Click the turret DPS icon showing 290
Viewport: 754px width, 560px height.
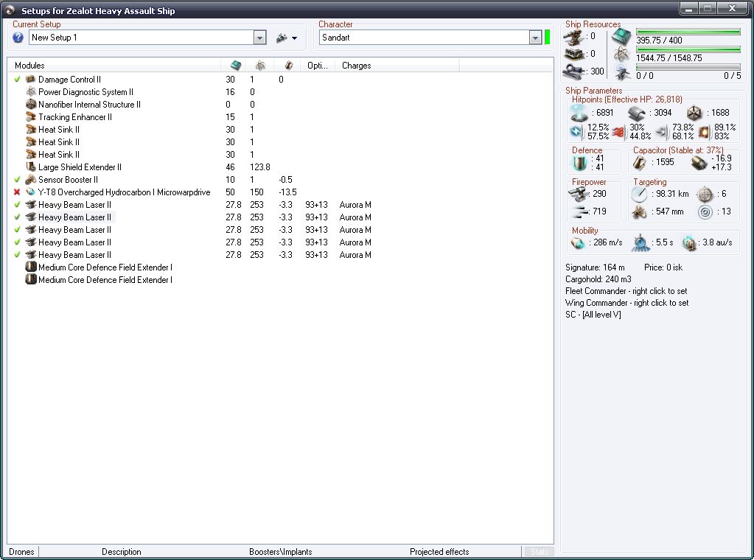pos(579,195)
